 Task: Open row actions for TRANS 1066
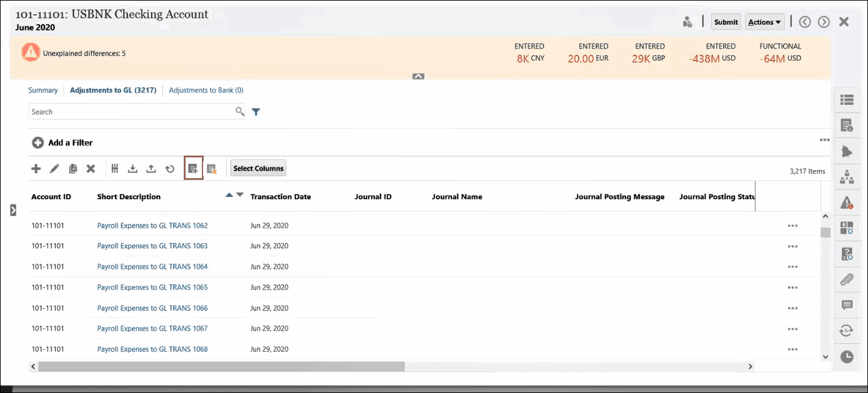pyautogui.click(x=792, y=308)
